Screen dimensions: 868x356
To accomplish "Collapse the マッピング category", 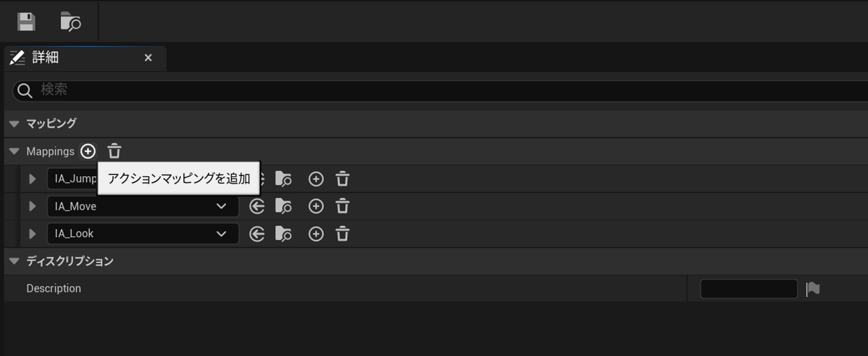I will click(14, 124).
